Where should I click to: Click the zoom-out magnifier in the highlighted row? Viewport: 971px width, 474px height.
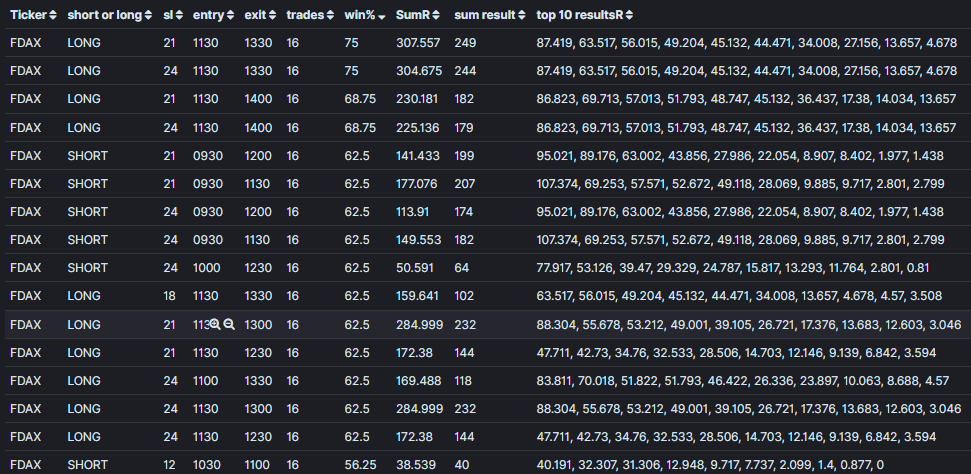point(229,324)
